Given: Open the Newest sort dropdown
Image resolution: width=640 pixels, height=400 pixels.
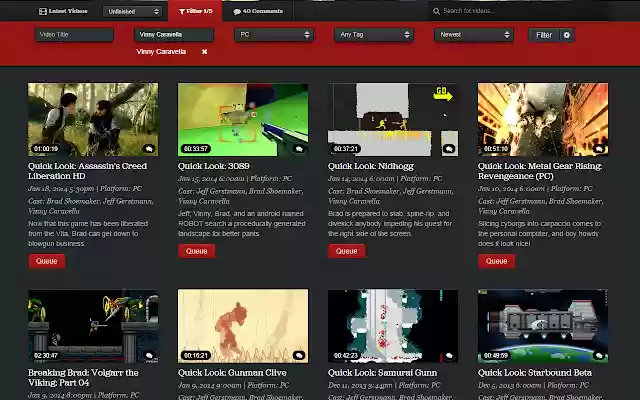Looking at the screenshot, I should point(474,35).
